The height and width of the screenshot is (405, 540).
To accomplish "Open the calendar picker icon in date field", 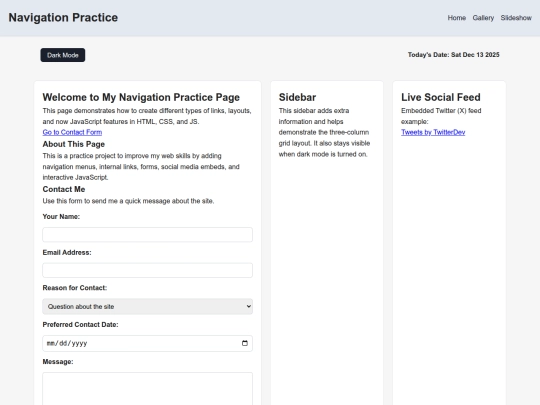I will (245, 343).
